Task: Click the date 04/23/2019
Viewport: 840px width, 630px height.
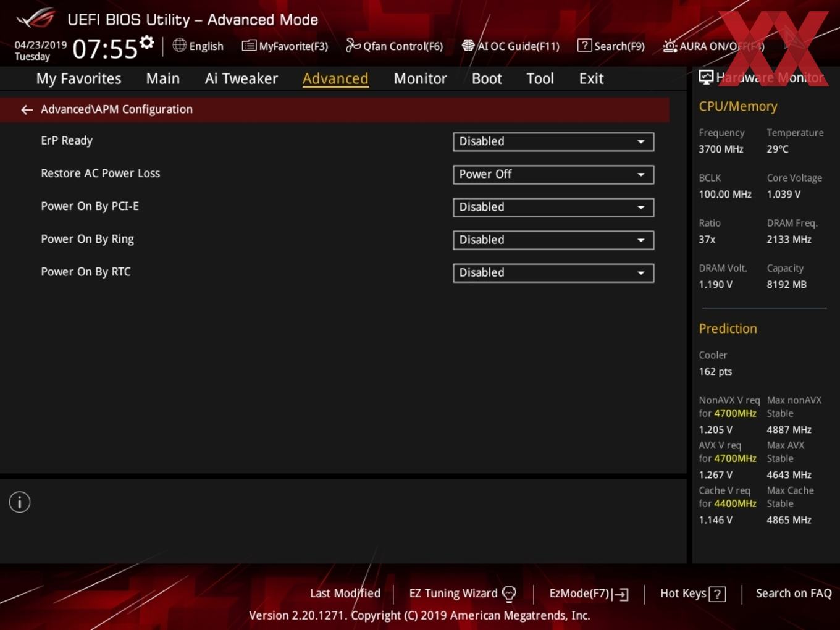Action: point(41,45)
